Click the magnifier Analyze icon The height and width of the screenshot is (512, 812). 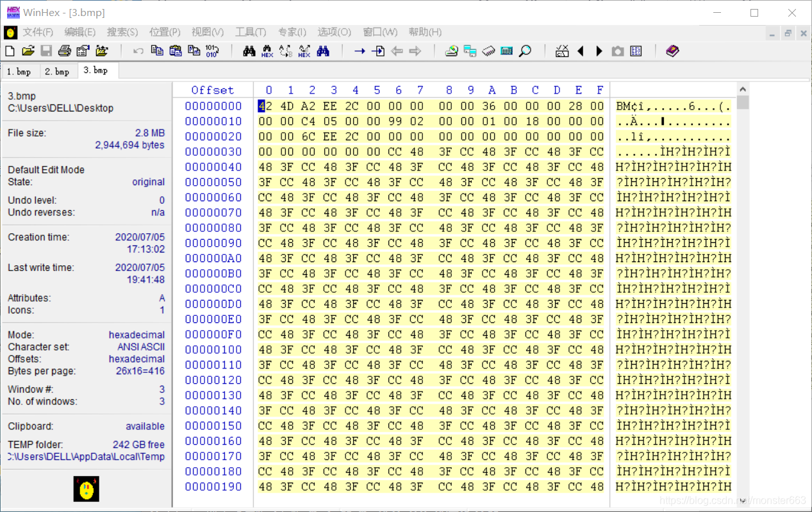point(526,51)
